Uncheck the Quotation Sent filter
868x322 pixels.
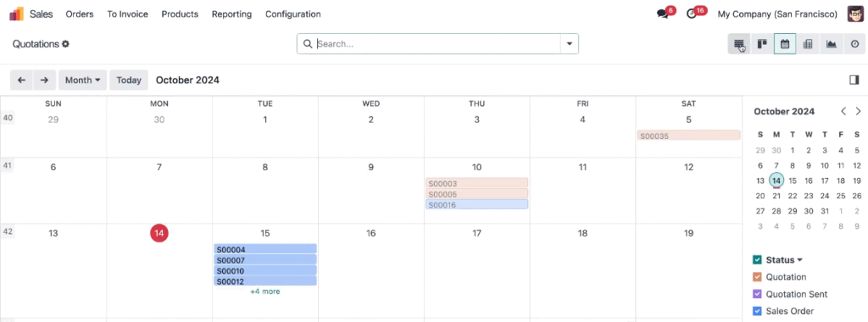pyautogui.click(x=757, y=294)
